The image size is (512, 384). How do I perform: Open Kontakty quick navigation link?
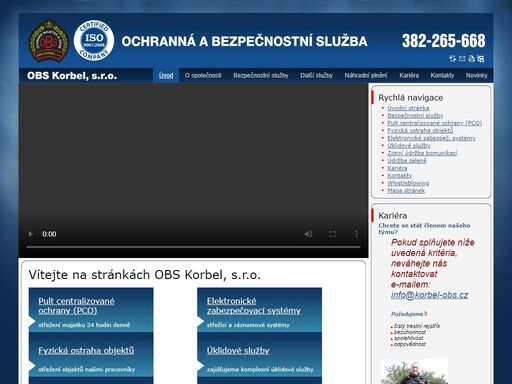[399, 176]
